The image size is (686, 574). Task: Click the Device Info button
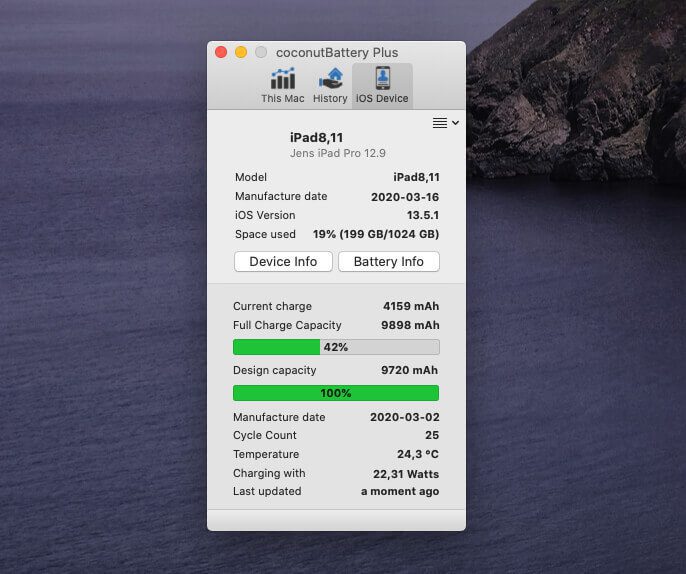pos(283,262)
